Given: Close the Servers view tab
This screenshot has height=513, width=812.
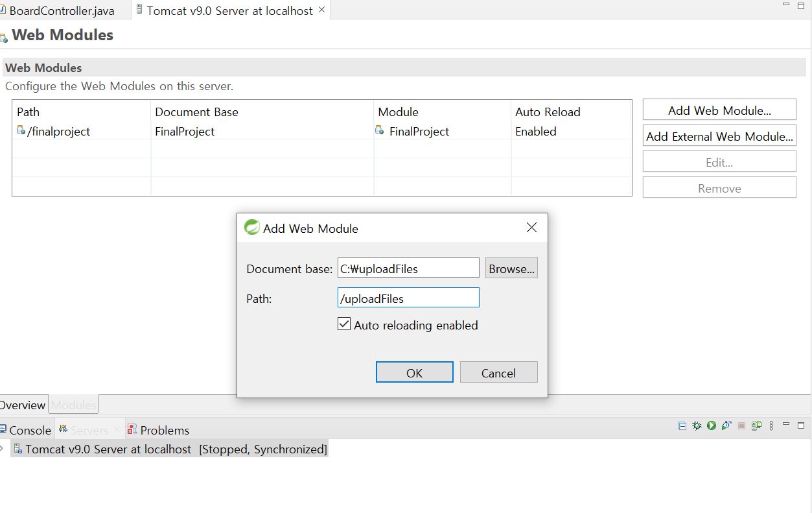Looking at the screenshot, I should tap(117, 429).
